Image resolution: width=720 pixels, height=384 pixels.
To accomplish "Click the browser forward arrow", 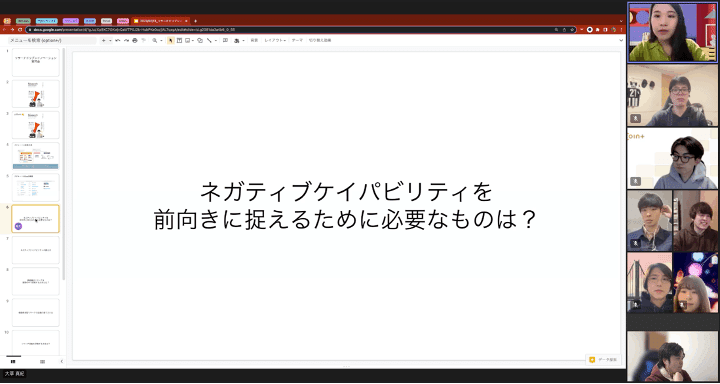I will coord(12,29).
